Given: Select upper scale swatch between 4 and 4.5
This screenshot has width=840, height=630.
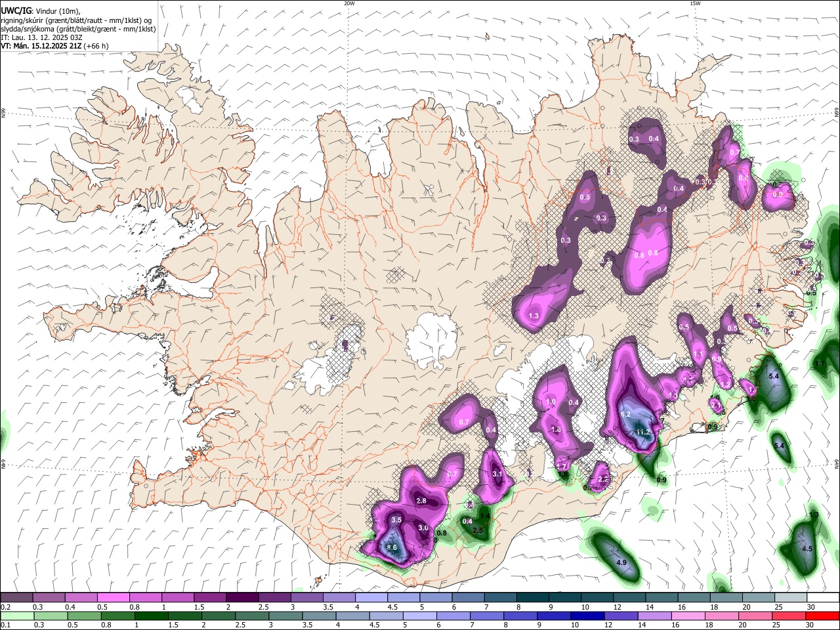Looking at the screenshot, I should [371, 598].
